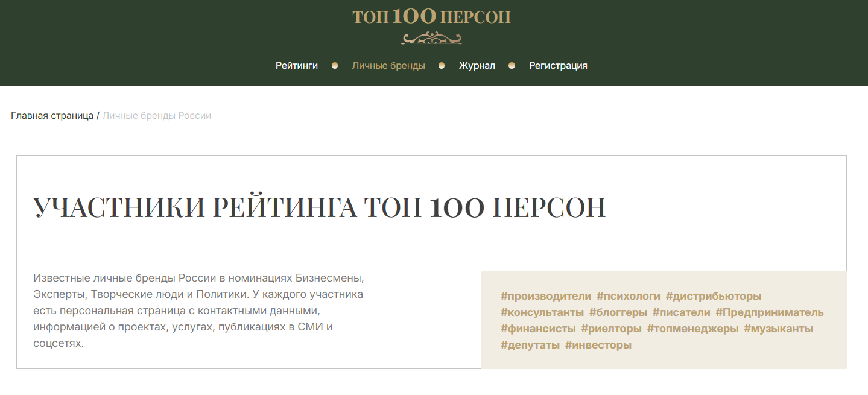Filter by the #производители hashtag

pyautogui.click(x=546, y=296)
